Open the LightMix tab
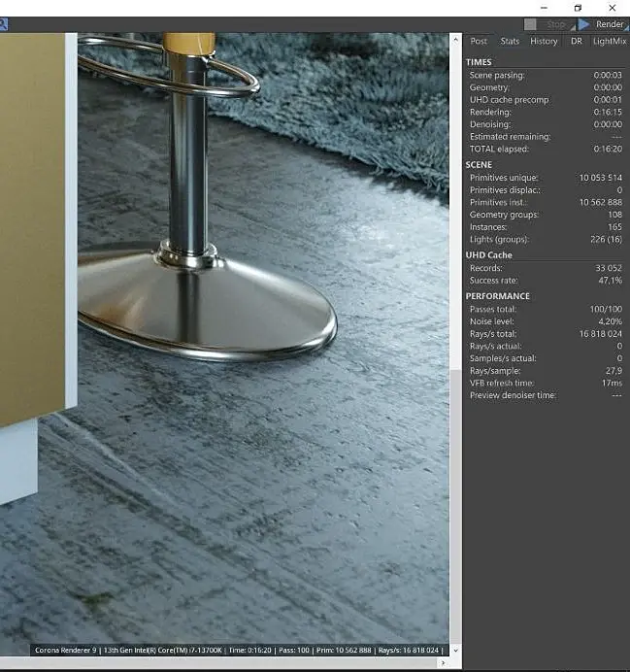 (610, 41)
